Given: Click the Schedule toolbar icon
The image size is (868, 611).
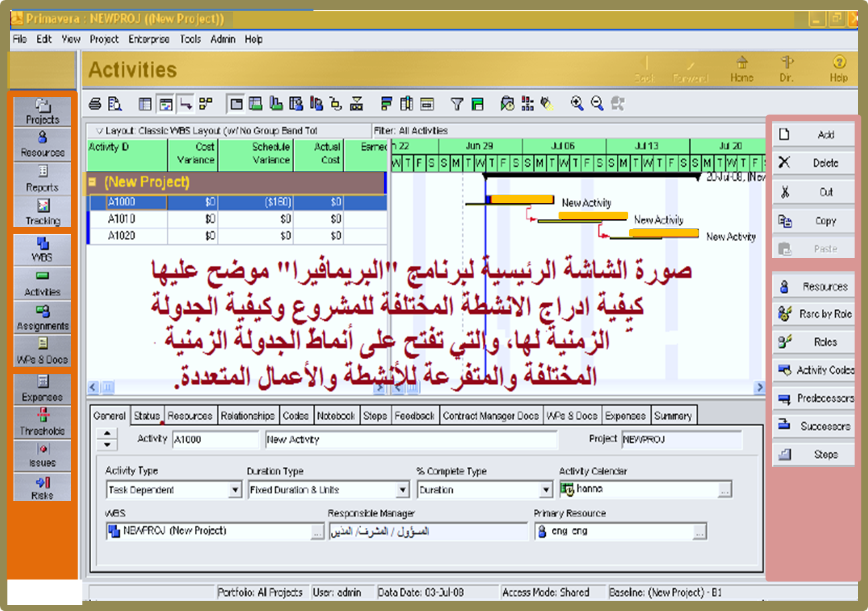Looking at the screenshot, I should (508, 104).
